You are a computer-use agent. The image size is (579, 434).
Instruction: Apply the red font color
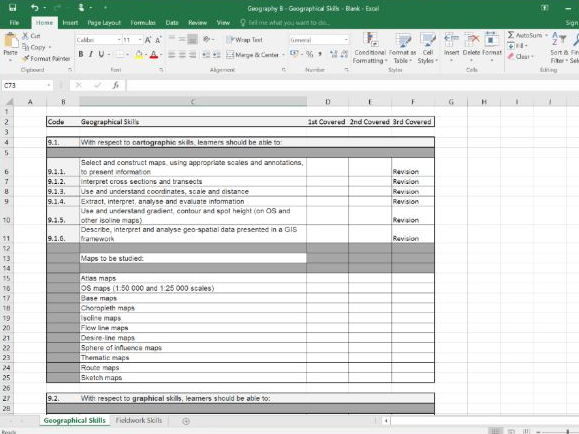point(154,55)
